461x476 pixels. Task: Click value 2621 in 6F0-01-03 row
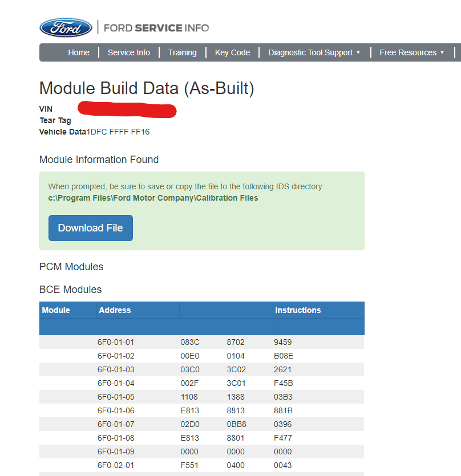(x=282, y=369)
